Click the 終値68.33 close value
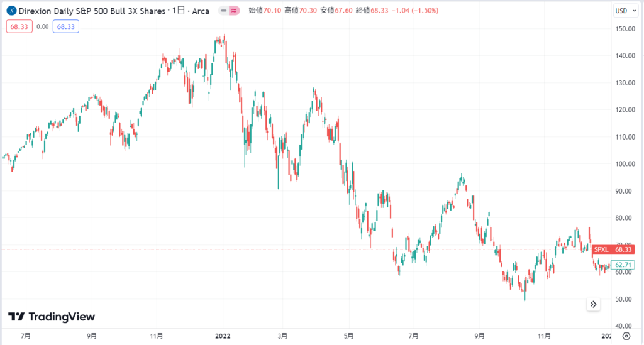 click(x=372, y=11)
